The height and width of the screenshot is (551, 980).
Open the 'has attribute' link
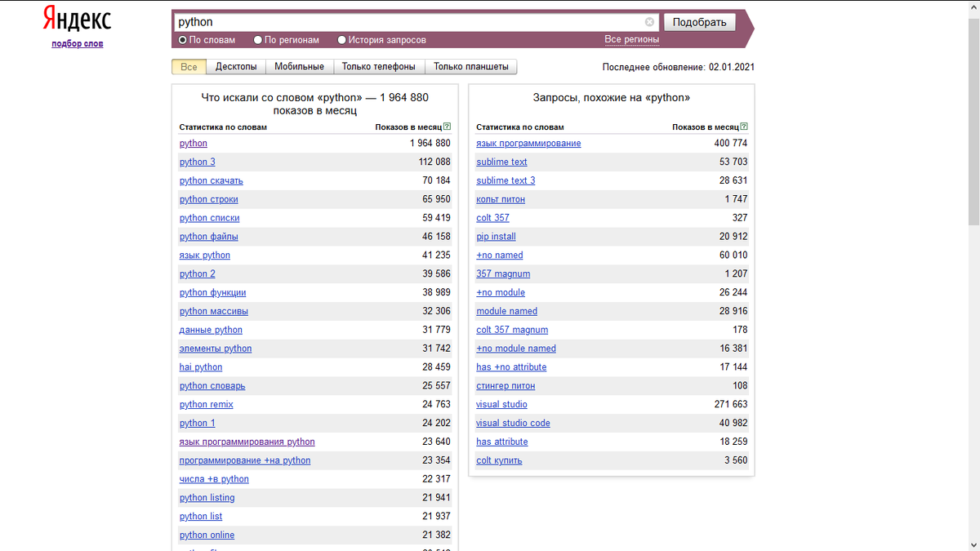pyautogui.click(x=502, y=442)
